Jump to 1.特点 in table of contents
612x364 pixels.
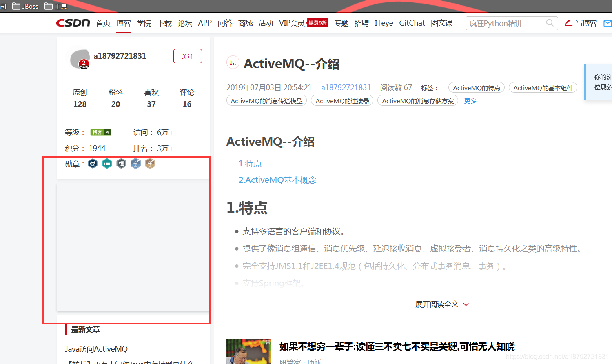coord(250,164)
